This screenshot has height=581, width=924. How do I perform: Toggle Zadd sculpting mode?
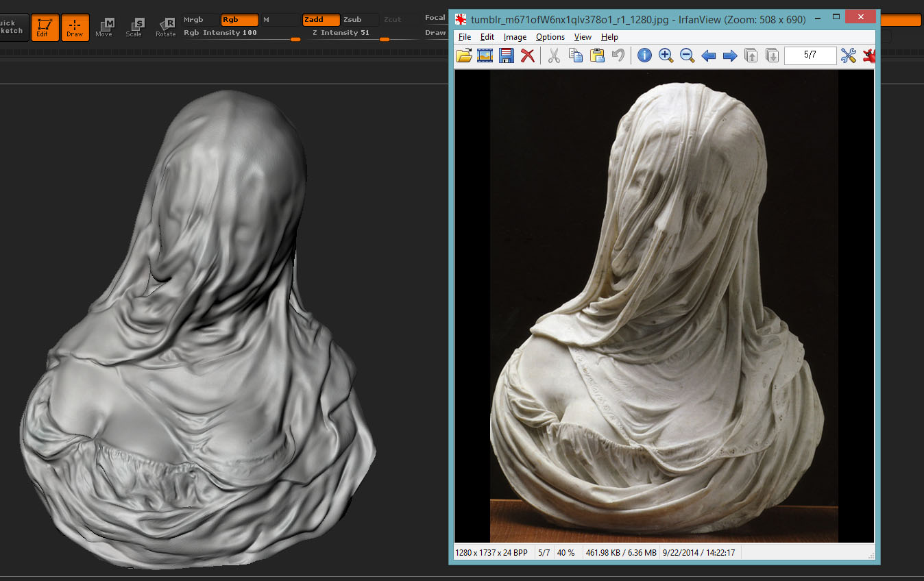[x=321, y=20]
